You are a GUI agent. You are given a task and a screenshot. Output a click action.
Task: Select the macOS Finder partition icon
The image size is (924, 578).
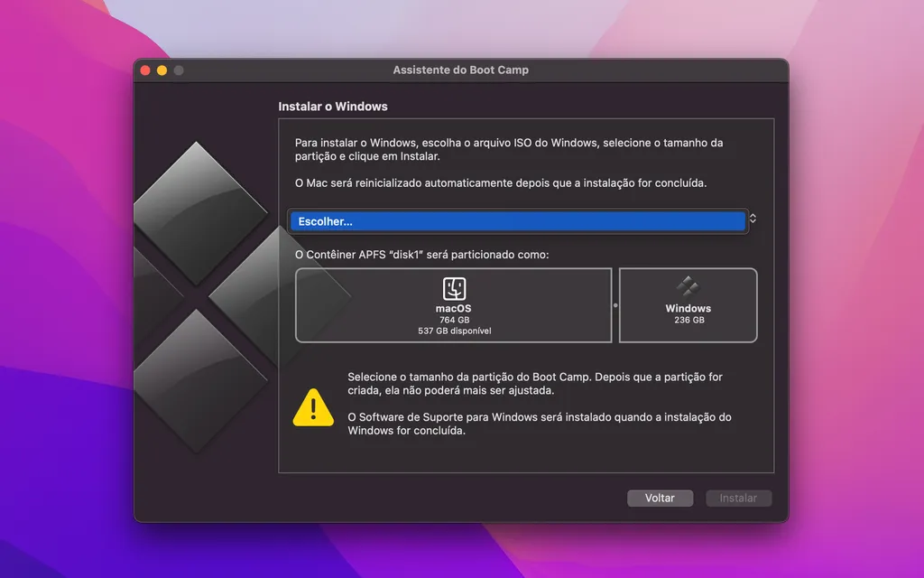point(455,289)
